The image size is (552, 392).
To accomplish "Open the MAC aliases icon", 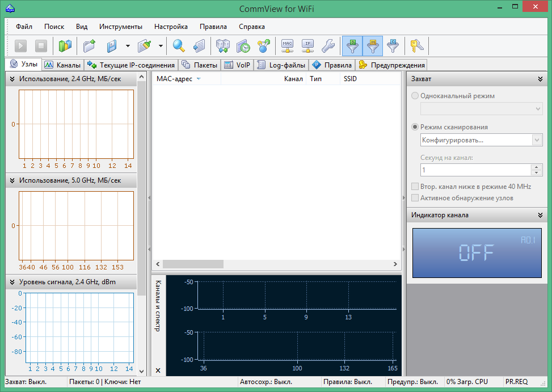I will 287,46.
